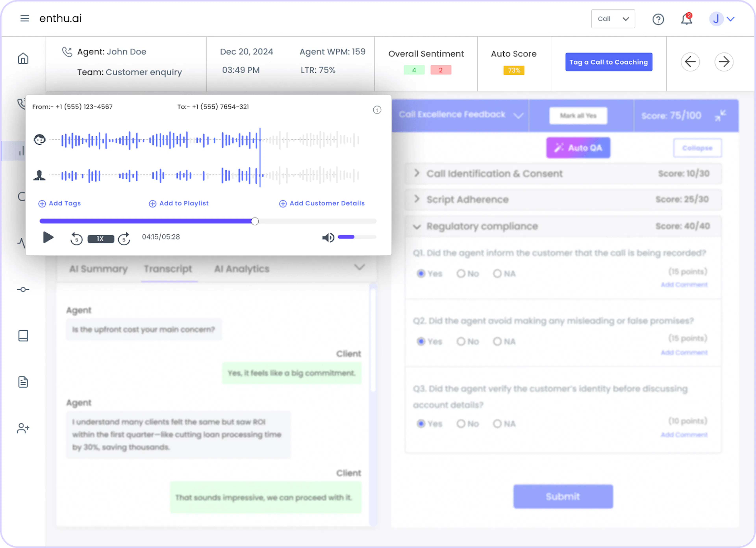Image resolution: width=756 pixels, height=548 pixels.
Task: Mute the audio with the speaker icon
Action: 328,237
